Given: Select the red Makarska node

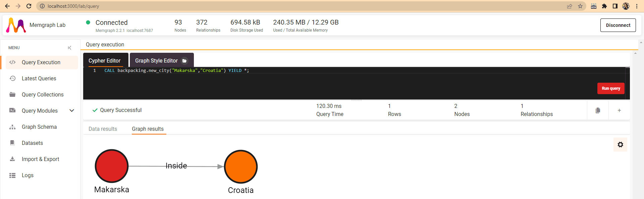Looking at the screenshot, I should pyautogui.click(x=112, y=166).
